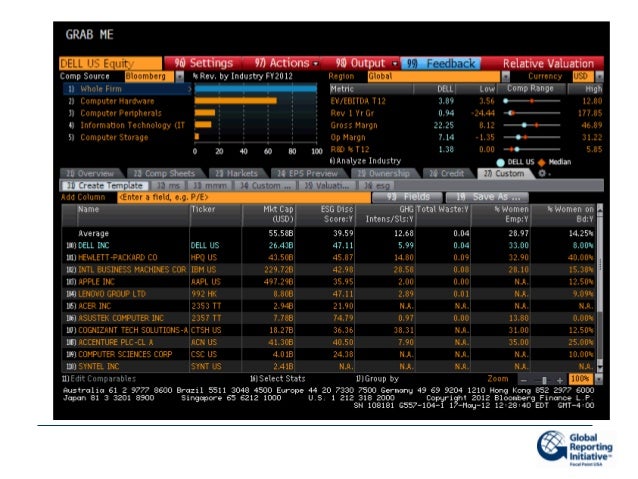
Task: Select the ACER INC row name
Action: (x=94, y=306)
